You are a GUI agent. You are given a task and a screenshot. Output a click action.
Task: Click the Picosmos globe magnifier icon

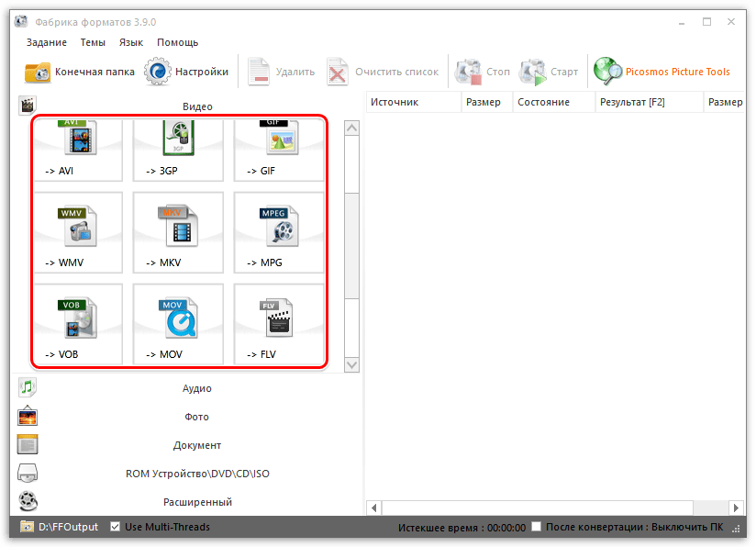[607, 72]
